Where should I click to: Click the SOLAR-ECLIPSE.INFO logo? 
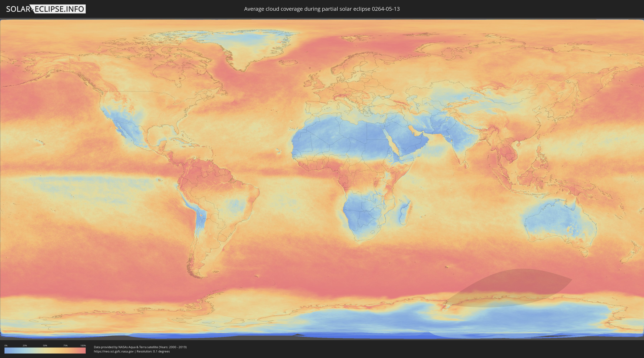(46, 9)
